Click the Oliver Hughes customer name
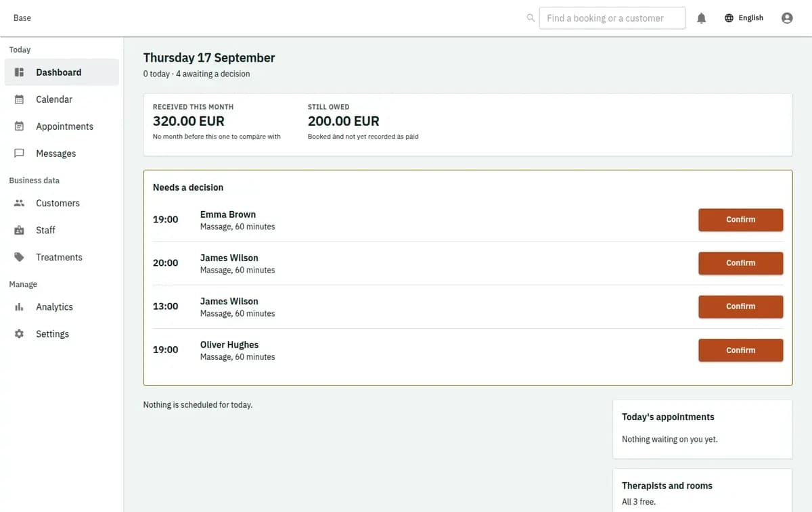The image size is (812, 512). click(229, 345)
